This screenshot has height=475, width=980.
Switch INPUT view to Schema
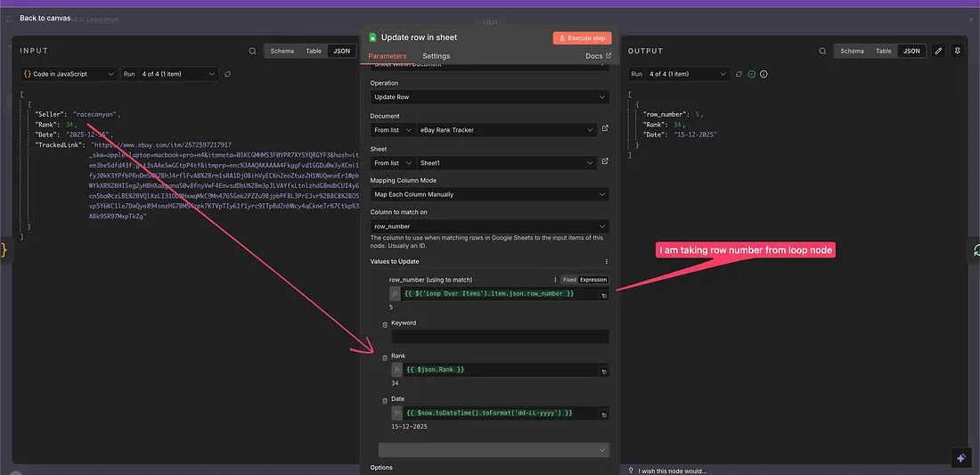(x=282, y=52)
